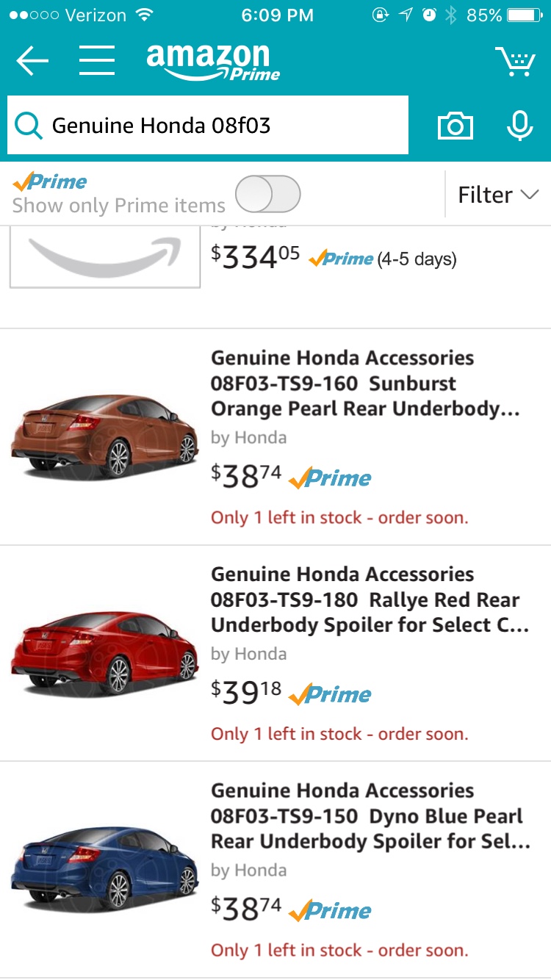The width and height of the screenshot is (551, 980).
Task: Expand the Filter dropdown
Action: point(497,195)
